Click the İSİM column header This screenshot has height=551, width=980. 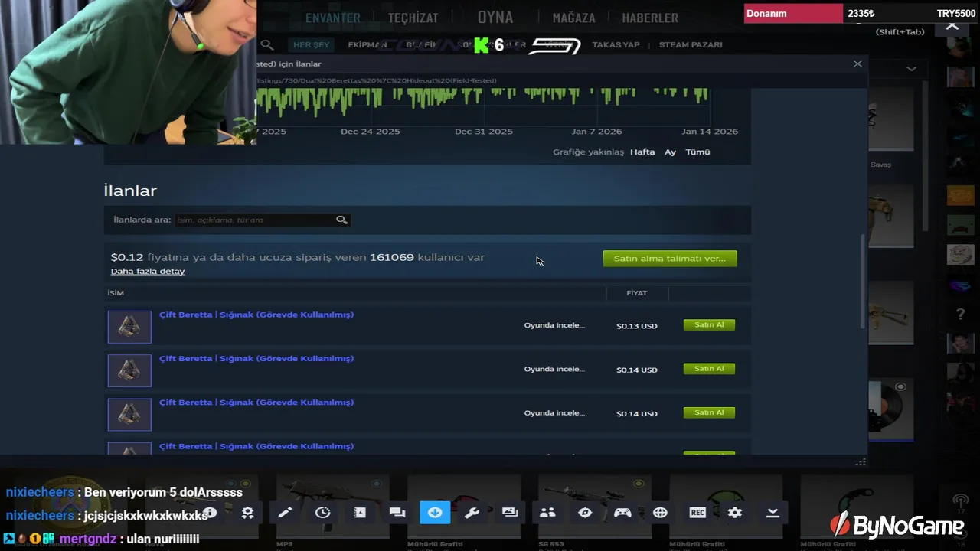[116, 293]
